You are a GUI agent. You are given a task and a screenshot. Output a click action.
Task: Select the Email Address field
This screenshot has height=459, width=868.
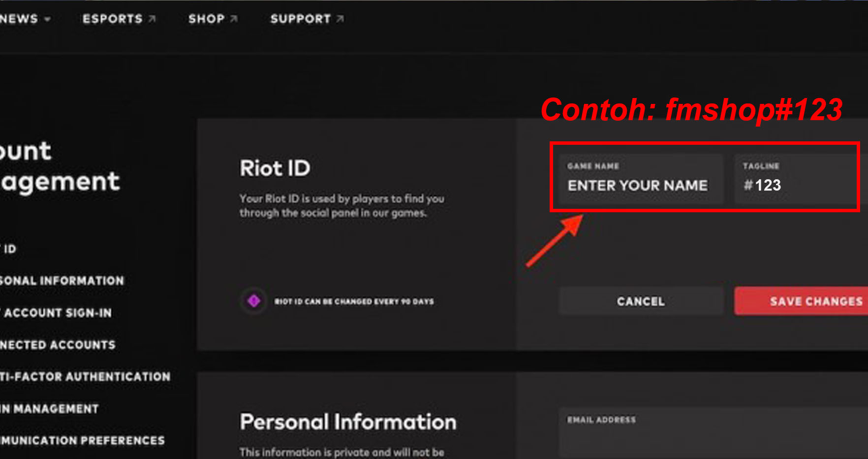click(x=709, y=433)
